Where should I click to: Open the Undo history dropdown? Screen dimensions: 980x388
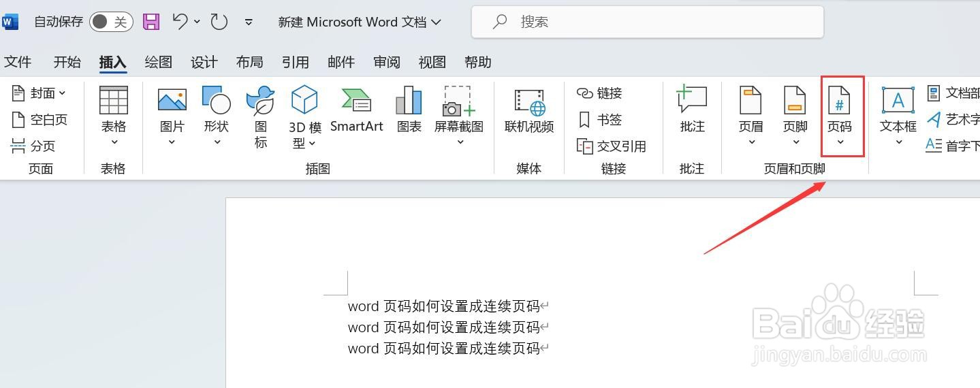click(197, 22)
